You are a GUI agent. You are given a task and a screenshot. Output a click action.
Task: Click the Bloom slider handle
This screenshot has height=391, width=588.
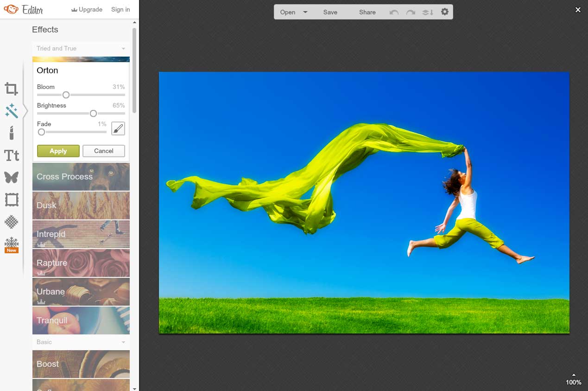(x=66, y=95)
